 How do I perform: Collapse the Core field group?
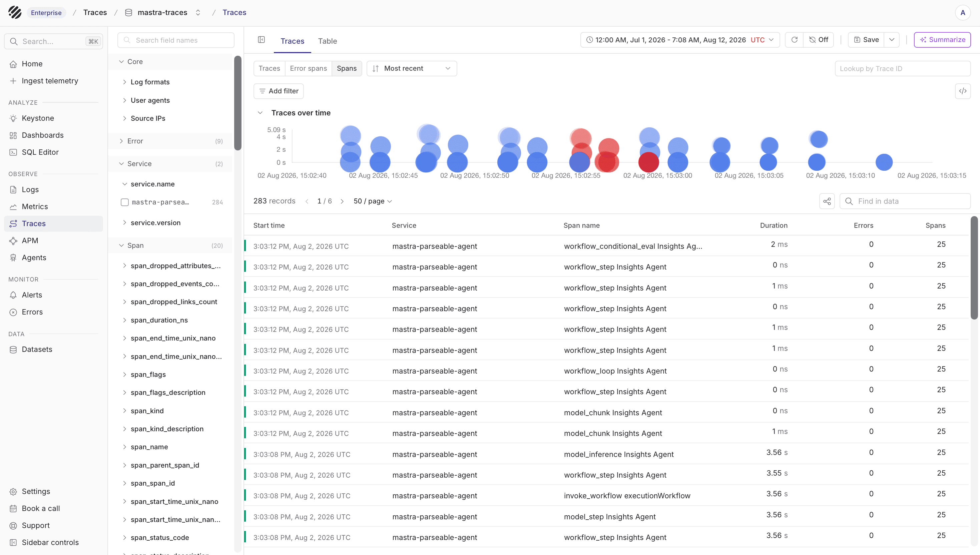170,62
